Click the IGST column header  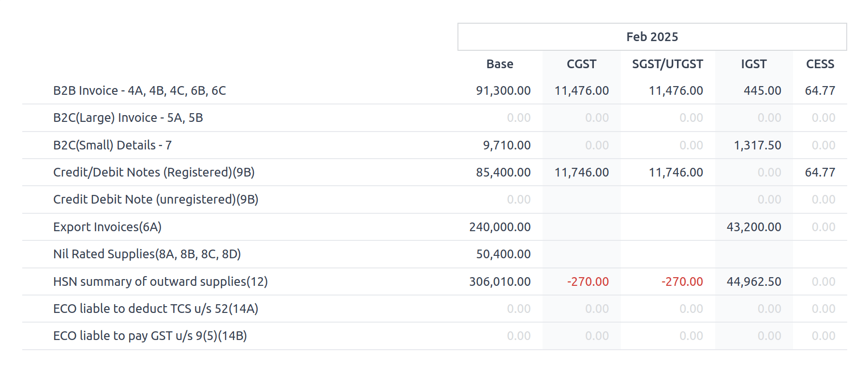pos(753,64)
